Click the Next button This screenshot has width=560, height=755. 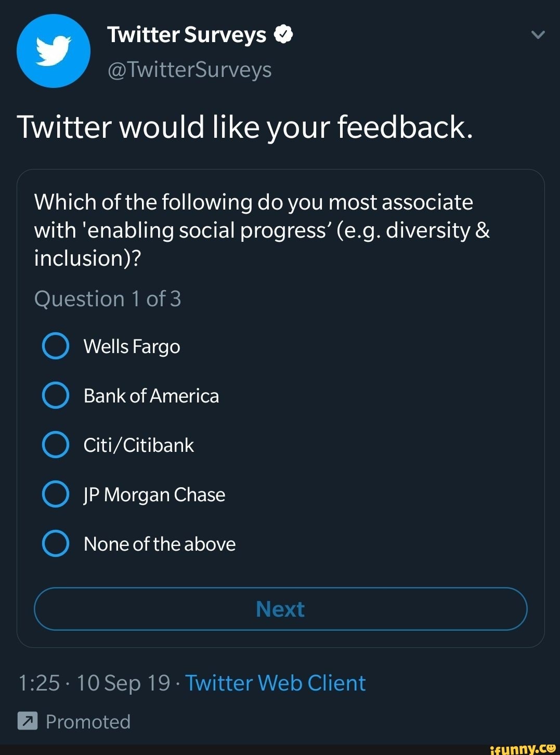[x=280, y=609]
